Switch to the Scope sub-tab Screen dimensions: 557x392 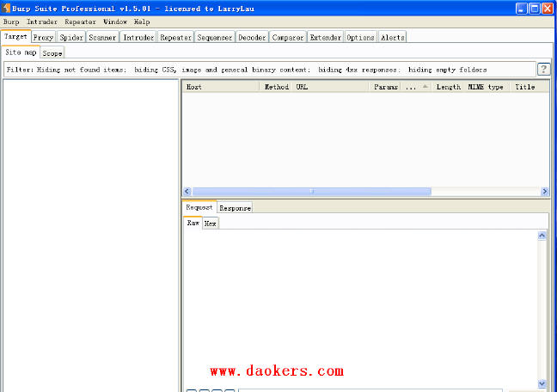click(52, 53)
